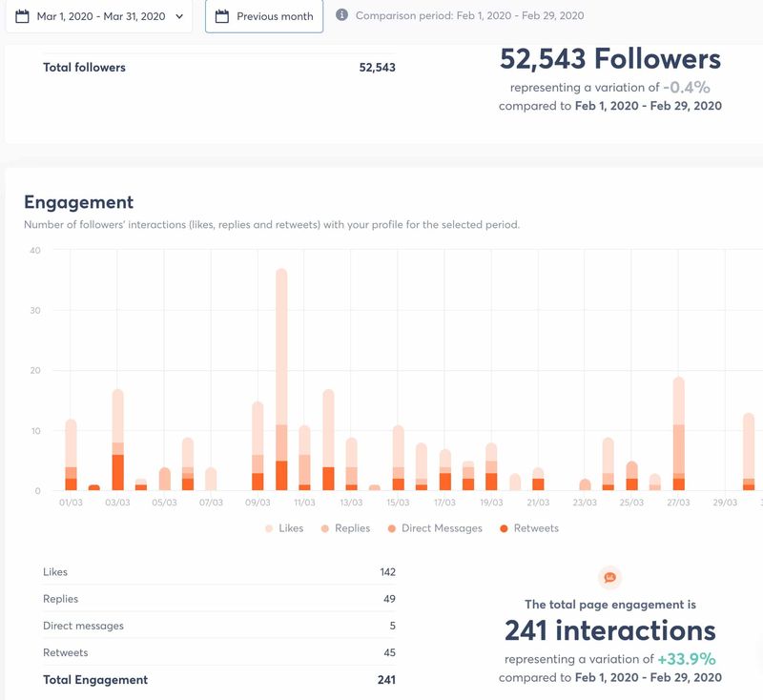This screenshot has width=763, height=700.
Task: Click the Comparison period text
Action: pyautogui.click(x=469, y=15)
